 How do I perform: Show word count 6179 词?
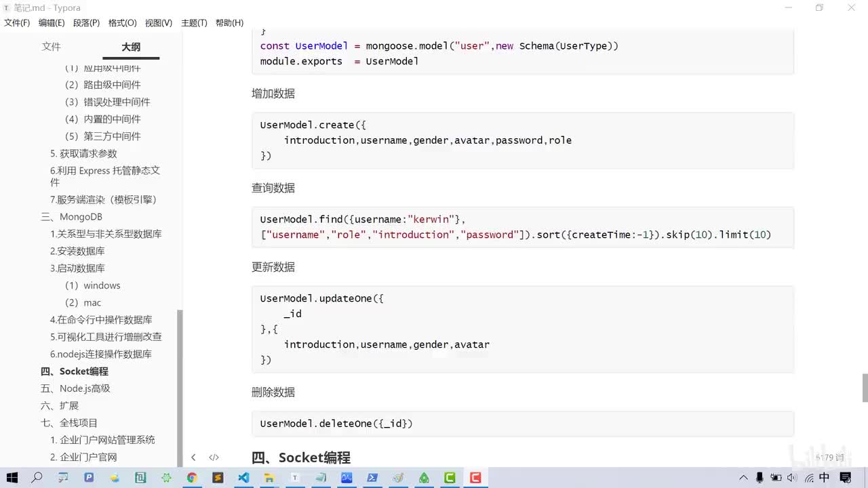click(829, 457)
